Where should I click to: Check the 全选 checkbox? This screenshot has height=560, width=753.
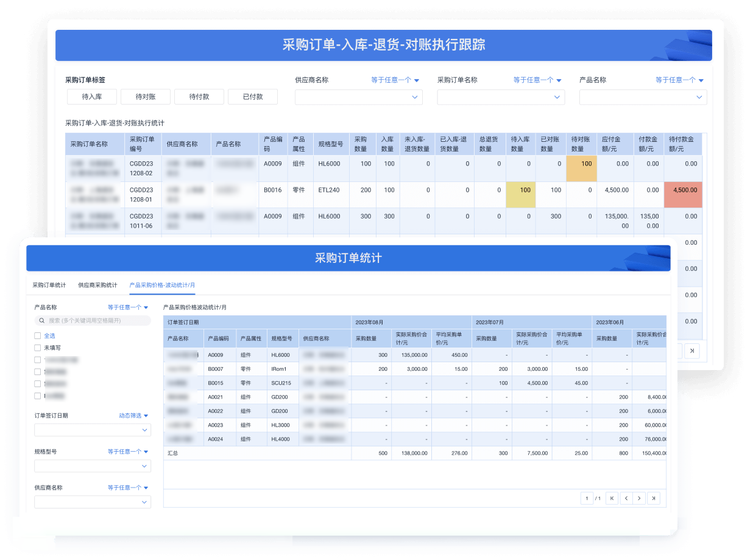pos(38,335)
